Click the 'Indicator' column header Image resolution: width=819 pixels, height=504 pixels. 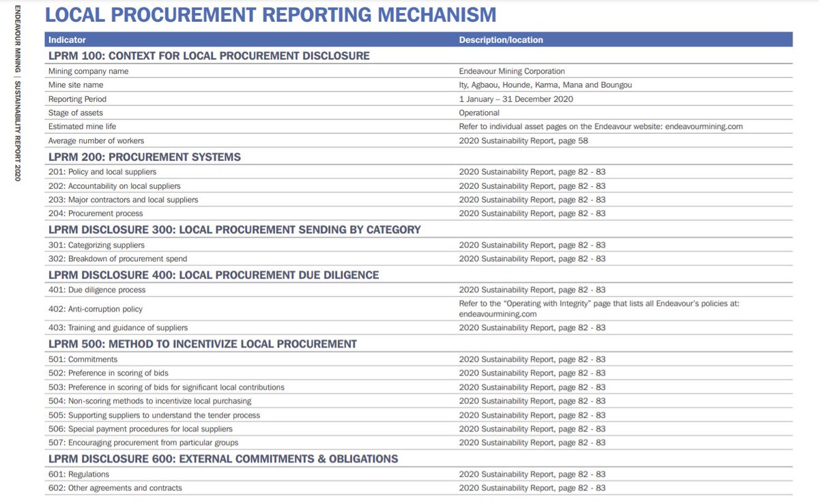coord(67,40)
